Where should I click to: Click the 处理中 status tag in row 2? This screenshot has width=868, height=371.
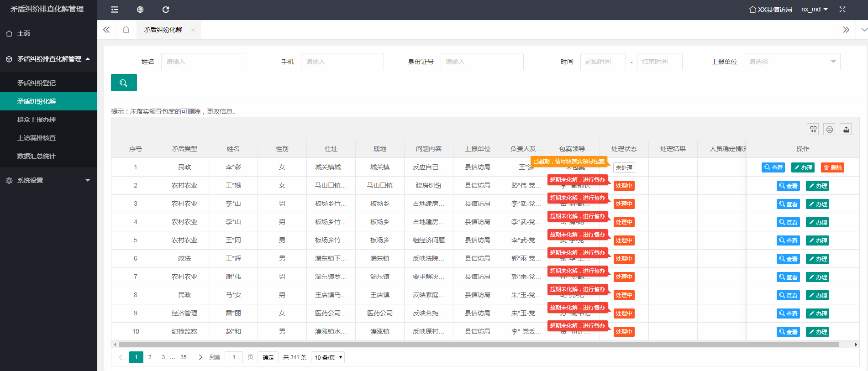click(x=624, y=186)
